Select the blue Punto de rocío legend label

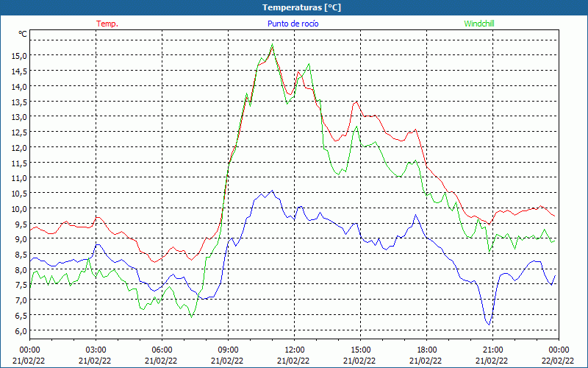tap(293, 24)
